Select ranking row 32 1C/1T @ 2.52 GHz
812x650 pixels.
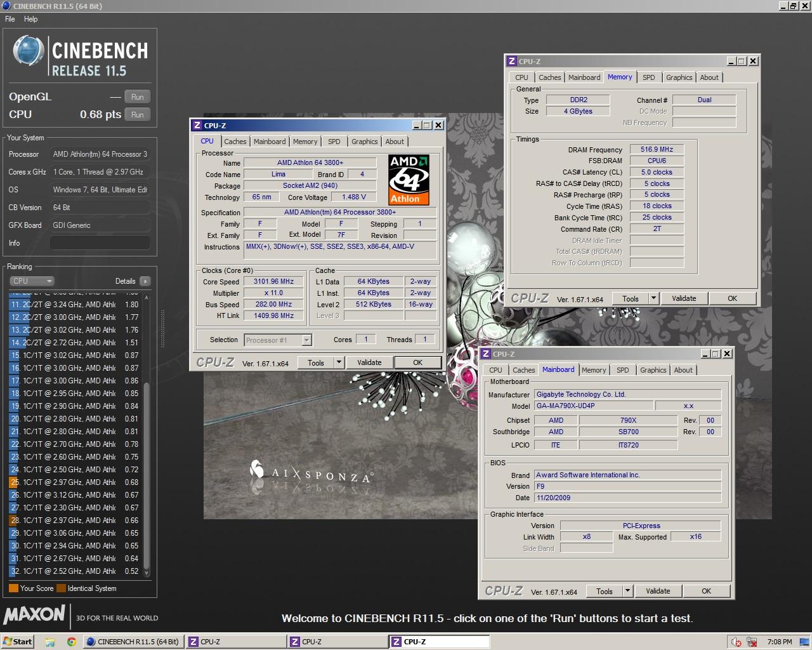click(x=75, y=571)
